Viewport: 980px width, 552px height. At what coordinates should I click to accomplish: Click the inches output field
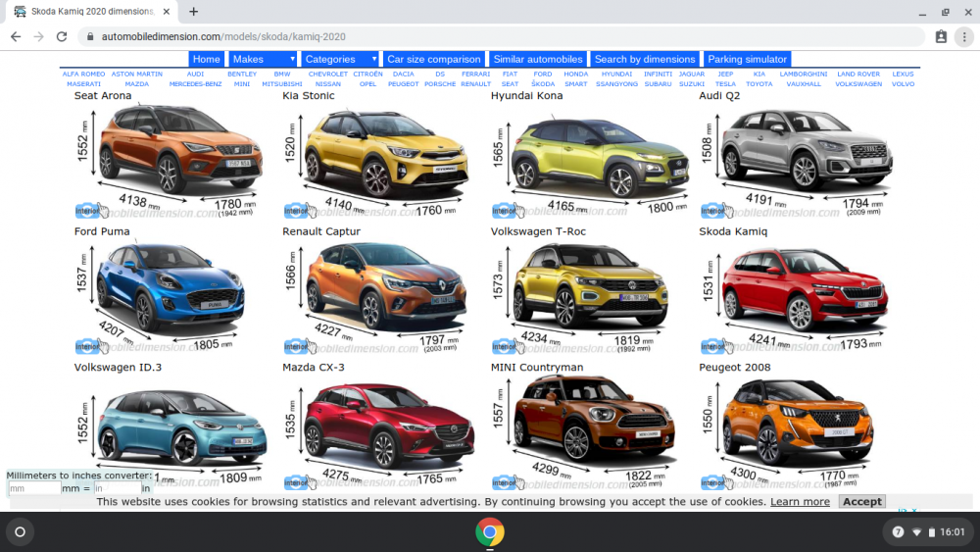[117, 488]
